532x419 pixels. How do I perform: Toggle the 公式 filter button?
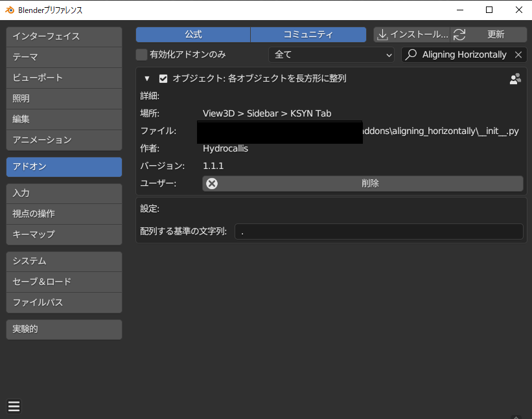click(193, 34)
